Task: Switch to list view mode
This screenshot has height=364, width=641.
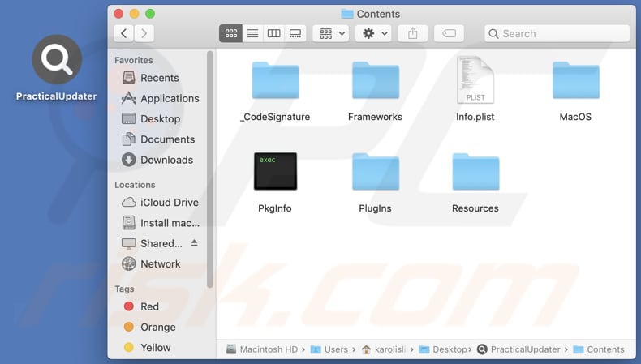Action: pyautogui.click(x=252, y=33)
